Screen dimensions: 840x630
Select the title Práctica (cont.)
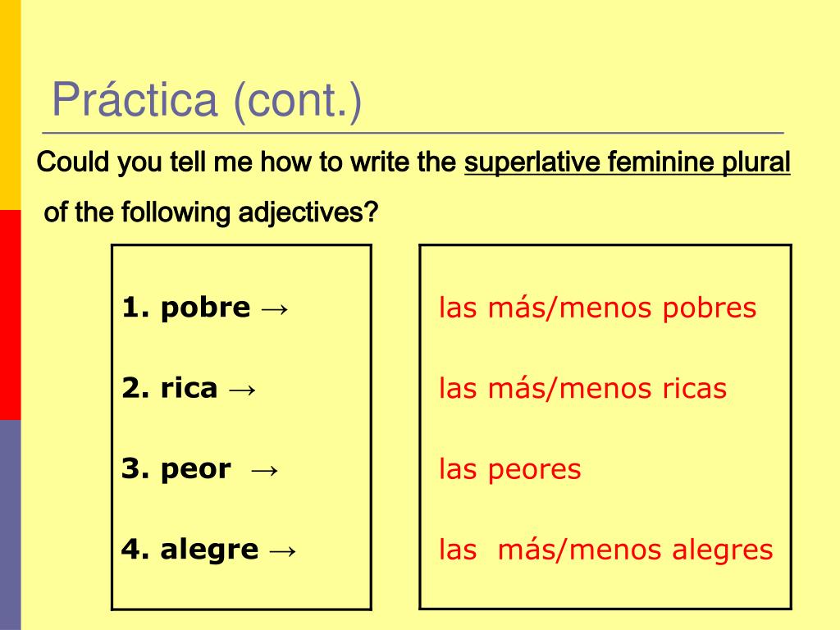[x=207, y=99]
